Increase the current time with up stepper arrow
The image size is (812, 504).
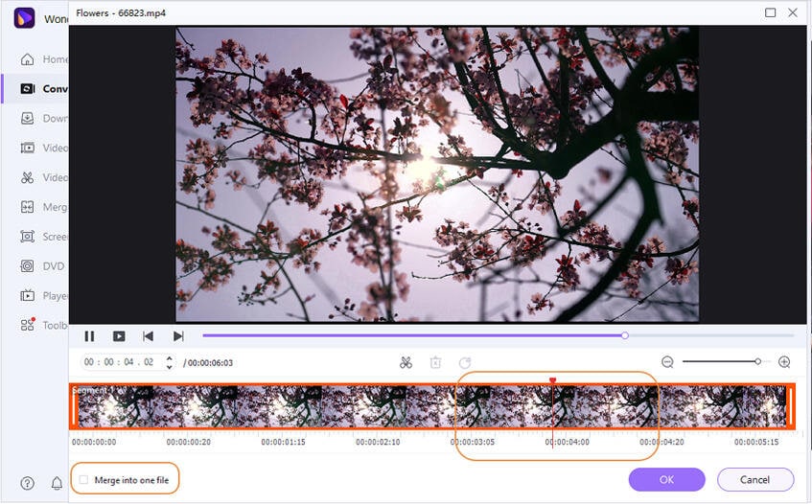coord(169,358)
